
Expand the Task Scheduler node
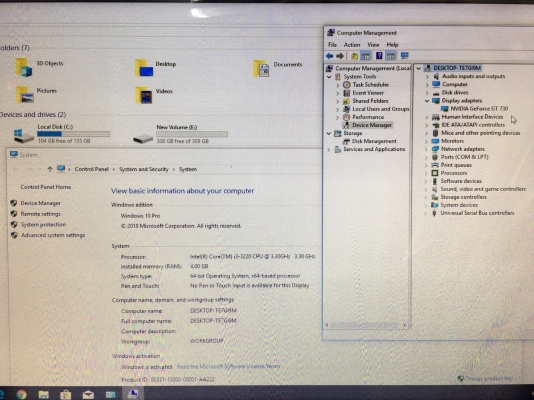tap(338, 85)
